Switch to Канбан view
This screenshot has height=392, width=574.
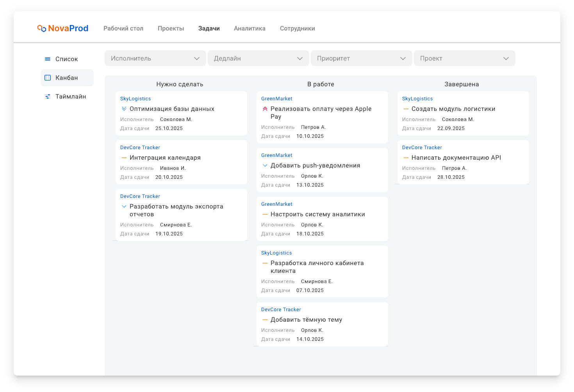tap(67, 78)
